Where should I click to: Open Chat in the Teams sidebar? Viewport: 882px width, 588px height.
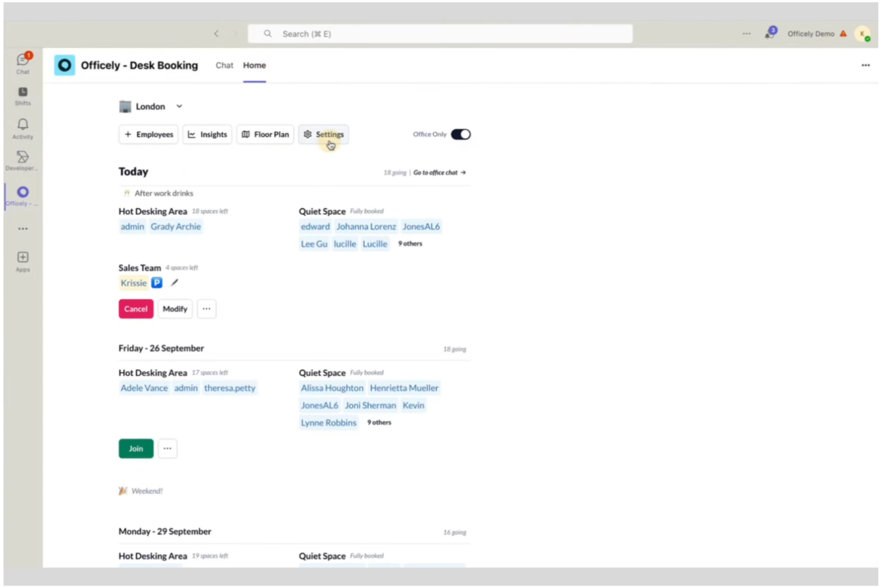click(23, 63)
